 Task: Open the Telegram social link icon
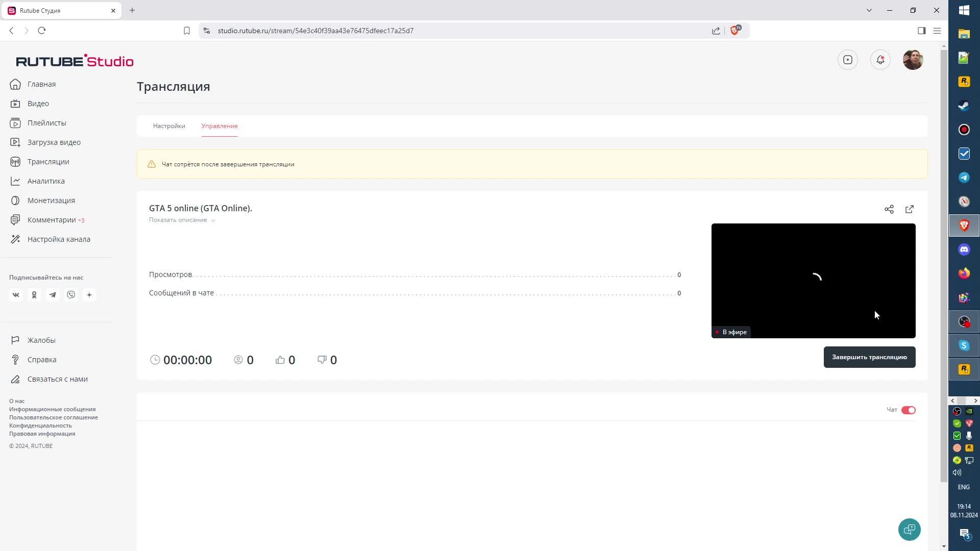point(53,295)
